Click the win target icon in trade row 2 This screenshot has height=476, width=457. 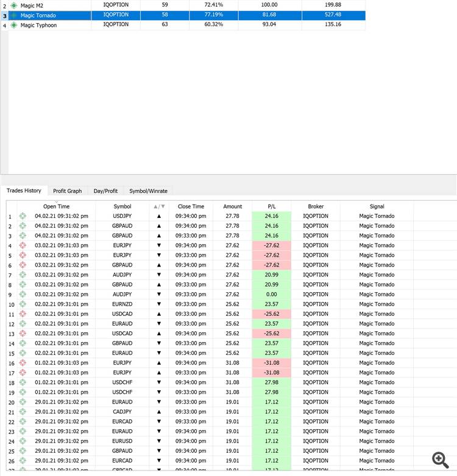(23, 226)
